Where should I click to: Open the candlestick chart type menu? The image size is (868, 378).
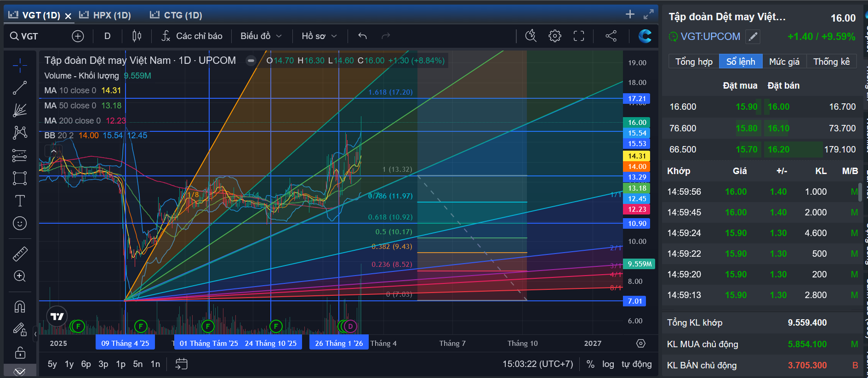click(137, 36)
